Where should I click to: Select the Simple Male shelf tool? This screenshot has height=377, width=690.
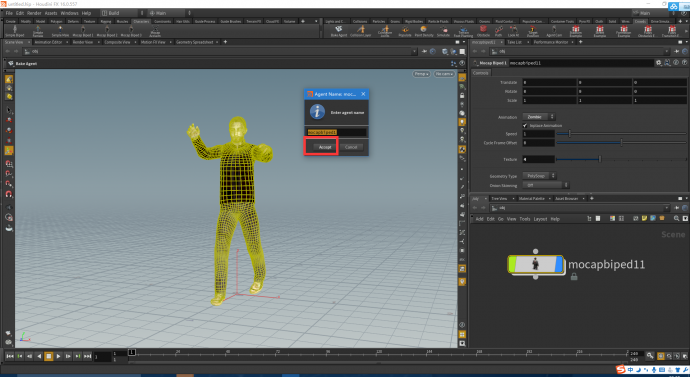60,31
